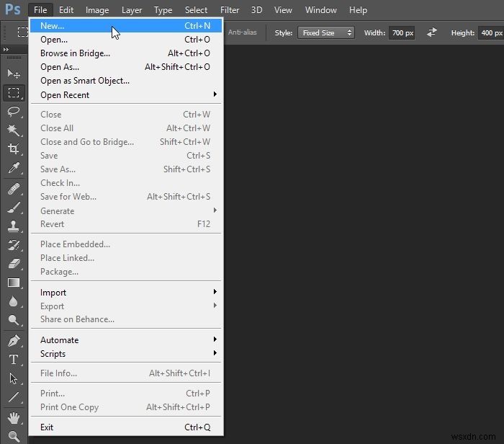Open the Select menu

pos(196,10)
